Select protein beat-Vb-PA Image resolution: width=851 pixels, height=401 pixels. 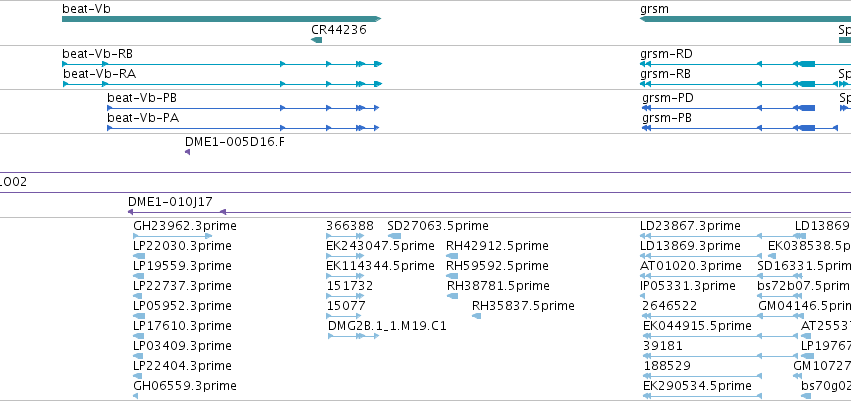point(243,128)
